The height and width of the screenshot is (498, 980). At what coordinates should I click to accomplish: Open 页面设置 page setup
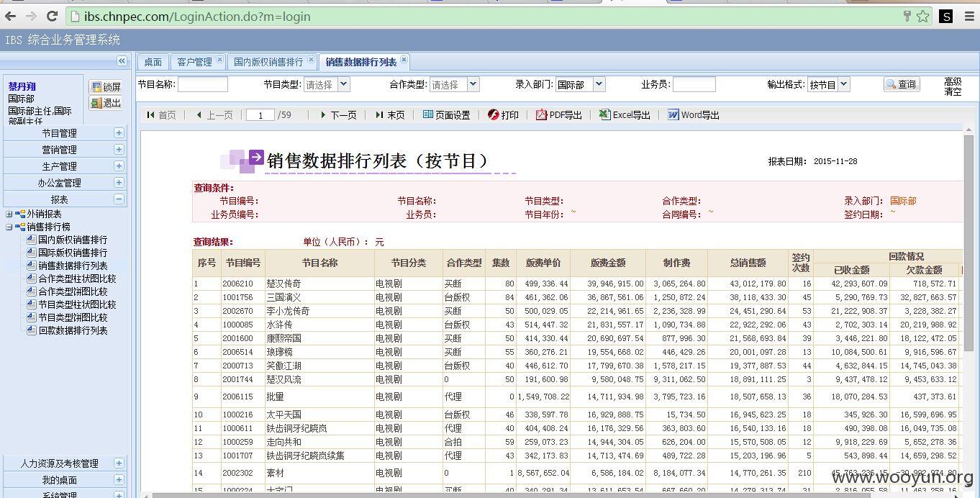[446, 115]
